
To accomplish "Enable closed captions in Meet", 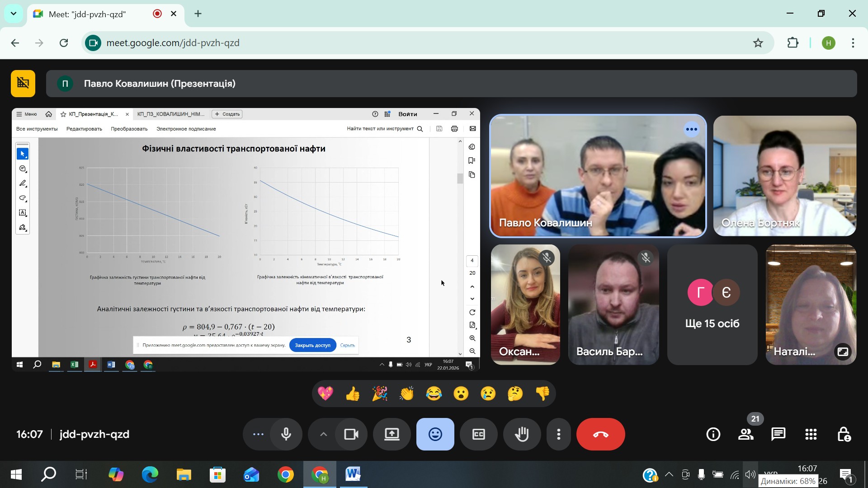I will pos(479,434).
